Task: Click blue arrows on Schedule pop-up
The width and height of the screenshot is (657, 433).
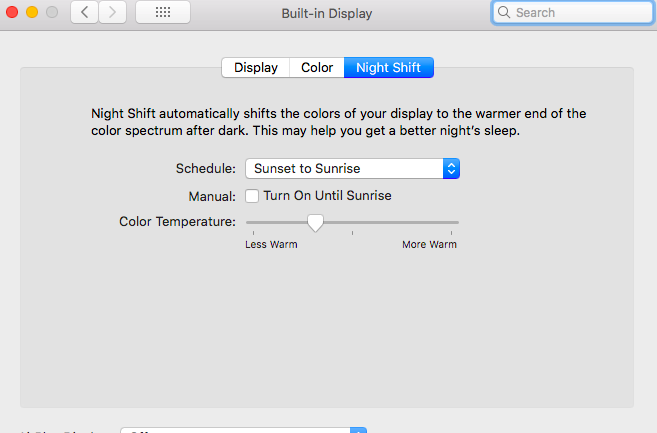Action: click(451, 168)
